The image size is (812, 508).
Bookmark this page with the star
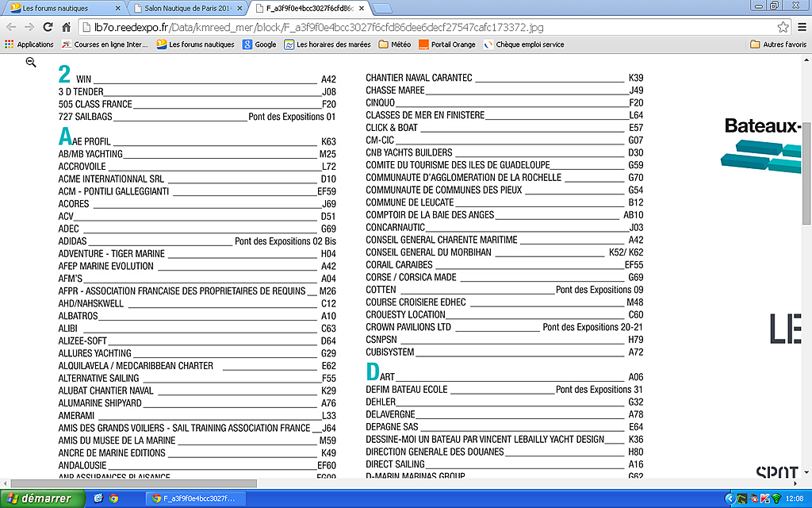pos(783,27)
